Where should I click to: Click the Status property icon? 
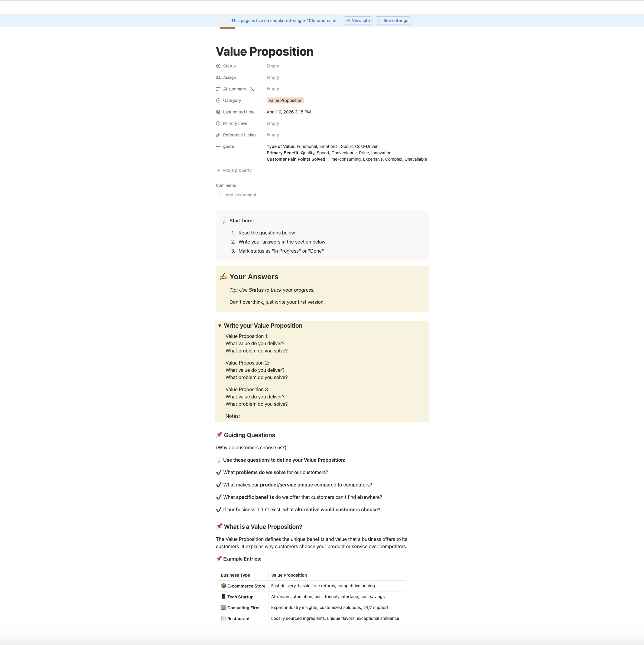(218, 66)
